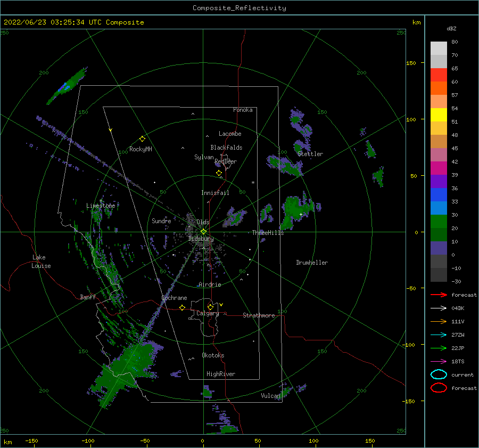Click the ThreeHills label
479x448 pixels.
(268, 233)
